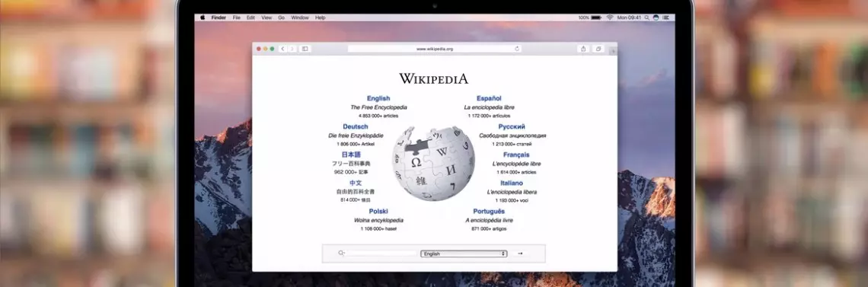
Task: Click the search arrow button
Action: 519,254
